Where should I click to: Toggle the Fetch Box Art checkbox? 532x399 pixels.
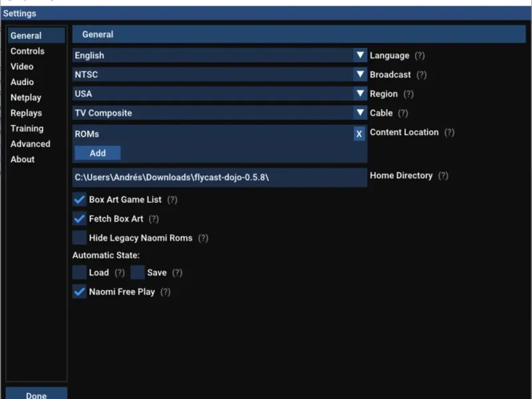pos(79,219)
